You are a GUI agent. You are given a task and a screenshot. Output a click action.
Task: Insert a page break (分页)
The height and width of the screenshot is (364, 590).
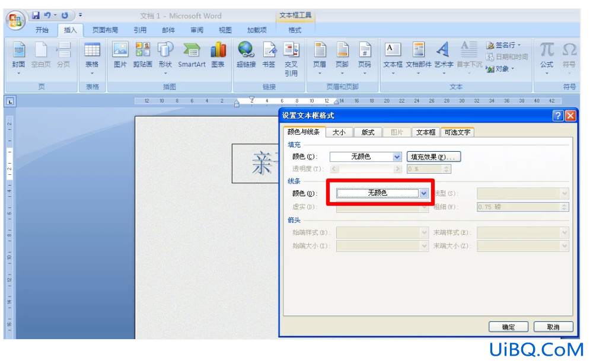tap(63, 56)
